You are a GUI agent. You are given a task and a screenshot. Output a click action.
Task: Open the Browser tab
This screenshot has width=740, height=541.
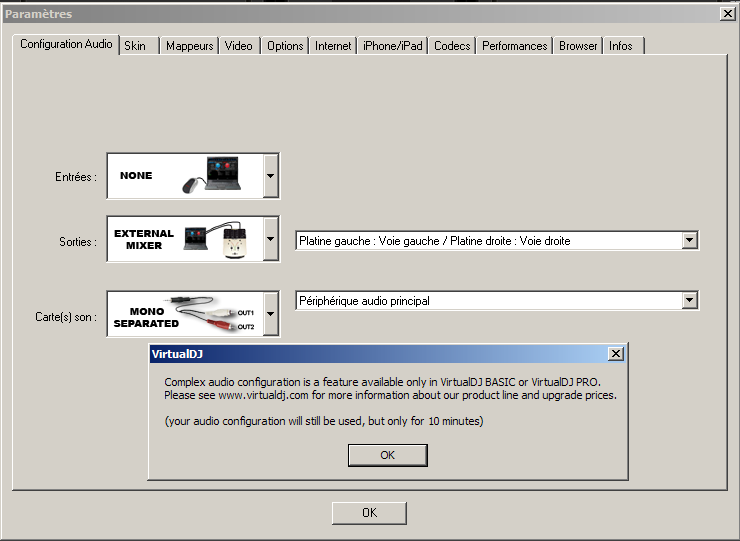(x=578, y=46)
